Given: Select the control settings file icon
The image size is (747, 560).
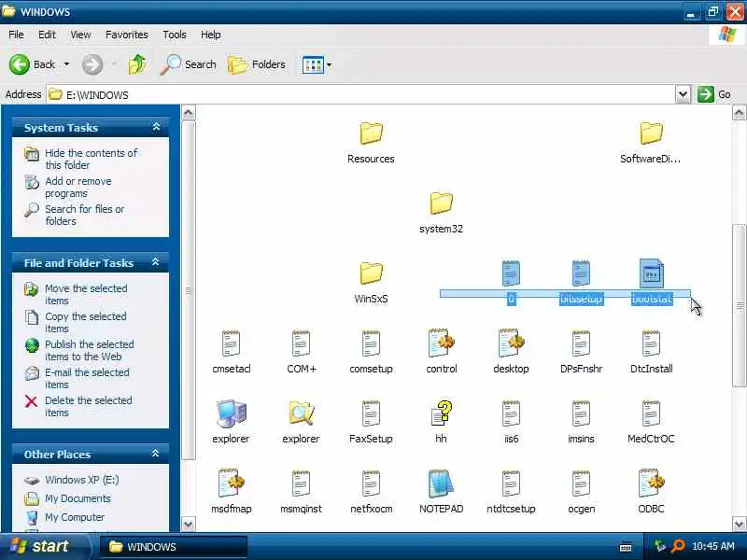Looking at the screenshot, I should click(x=441, y=343).
